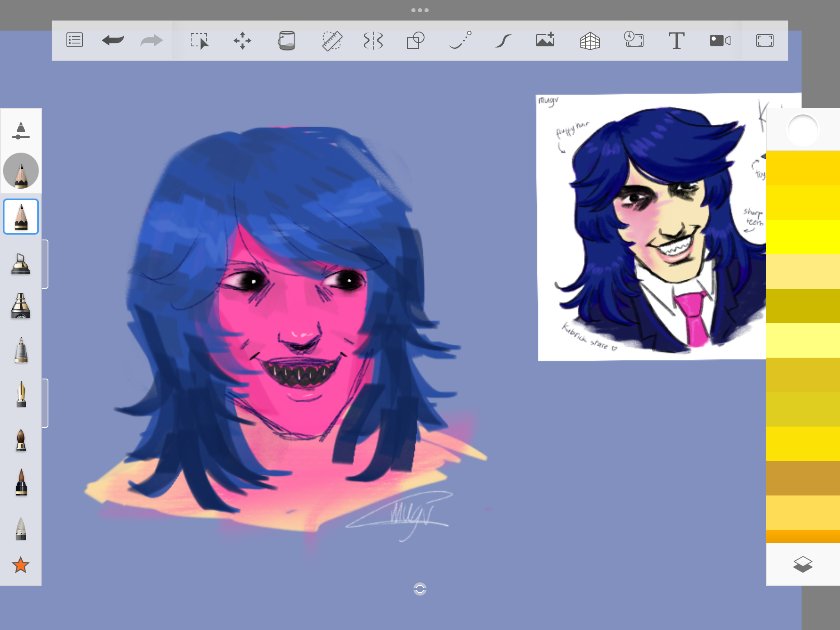Select the Flood Fill bucket
Screen dimensions: 840x630
[x=286, y=41]
